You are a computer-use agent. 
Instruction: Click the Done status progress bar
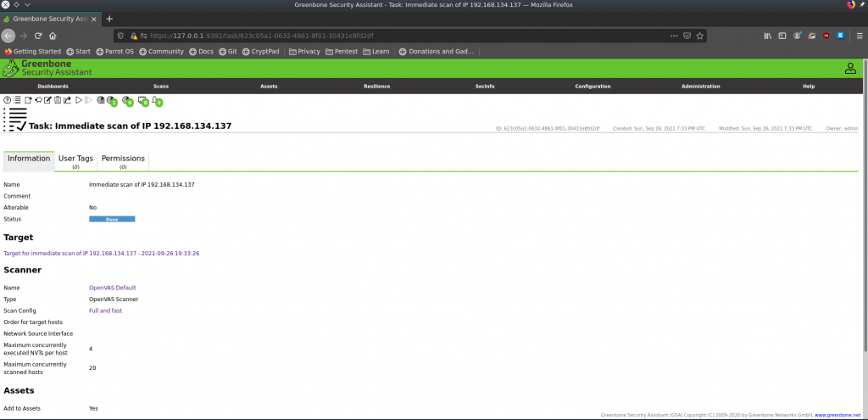[112, 220]
